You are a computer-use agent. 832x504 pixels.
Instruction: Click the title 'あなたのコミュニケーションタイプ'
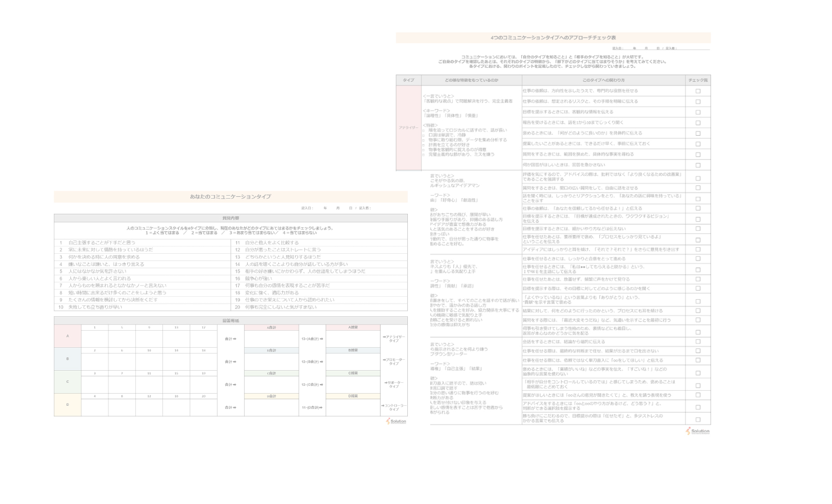(x=230, y=197)
